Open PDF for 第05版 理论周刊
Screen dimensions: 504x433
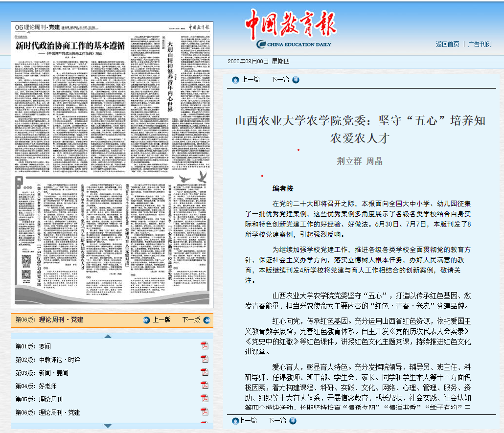click(205, 399)
